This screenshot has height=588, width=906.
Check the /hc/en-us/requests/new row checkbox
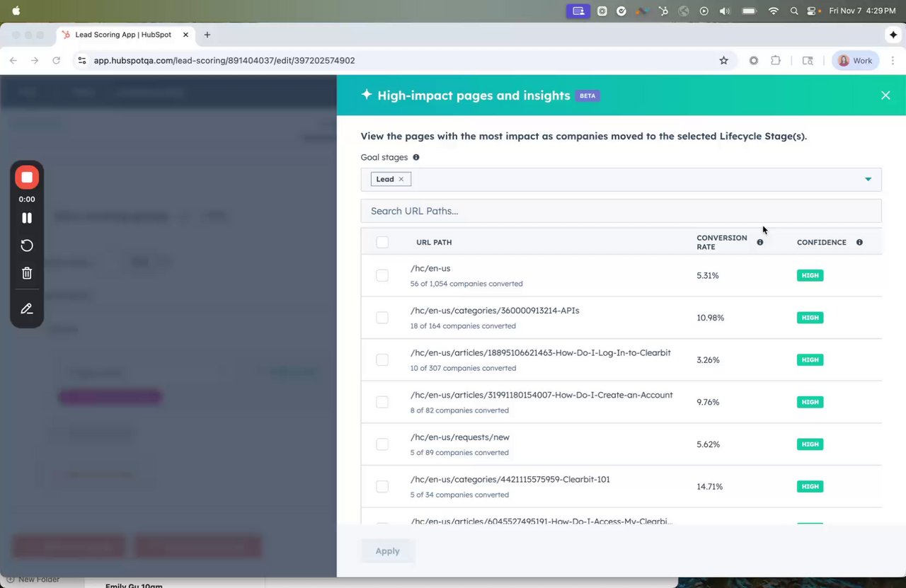click(382, 444)
